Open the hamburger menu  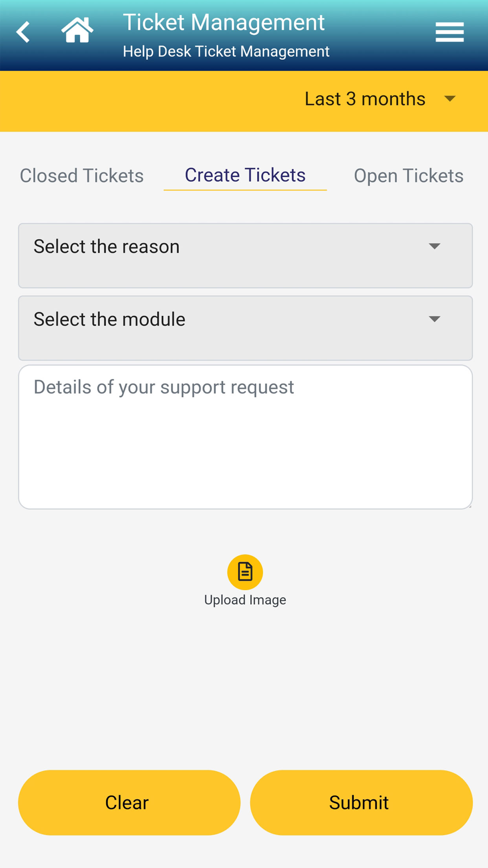tap(449, 32)
